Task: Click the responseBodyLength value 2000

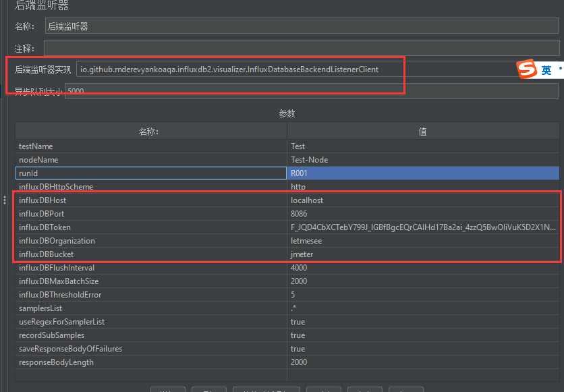Action: [x=424, y=362]
